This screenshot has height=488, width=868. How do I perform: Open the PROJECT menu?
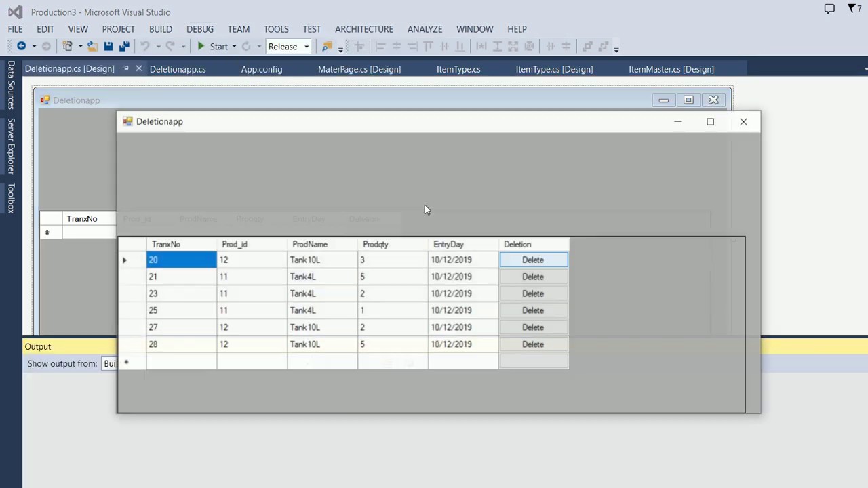click(x=119, y=29)
